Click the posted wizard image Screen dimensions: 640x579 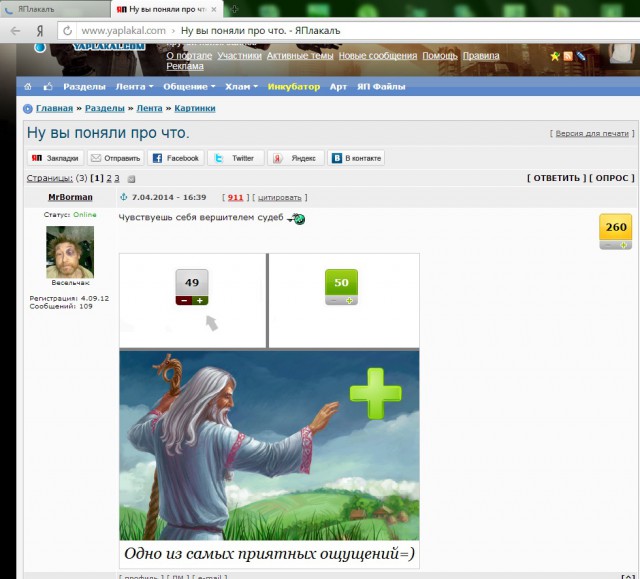pyautogui.click(x=269, y=410)
